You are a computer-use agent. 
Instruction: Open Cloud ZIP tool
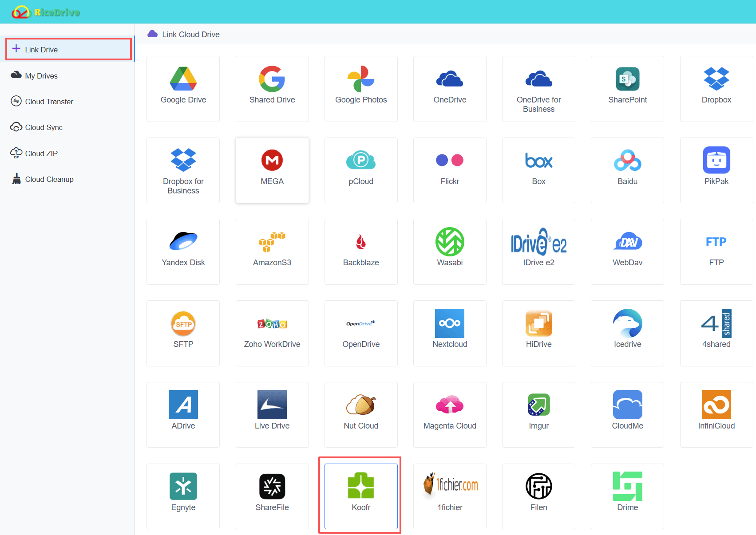click(x=41, y=153)
